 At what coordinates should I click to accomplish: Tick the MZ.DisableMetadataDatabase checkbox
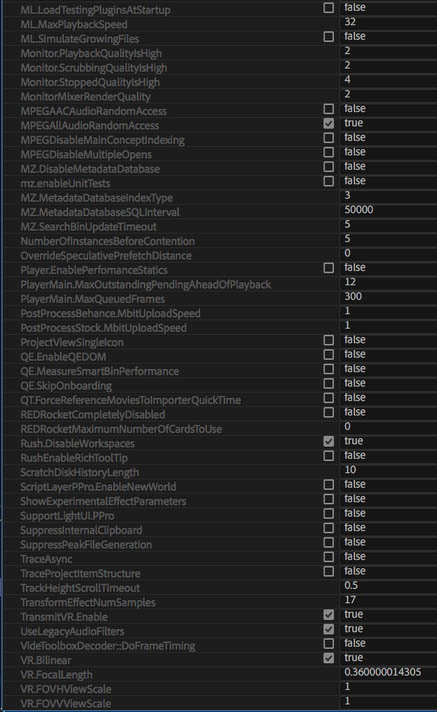pos(328,167)
